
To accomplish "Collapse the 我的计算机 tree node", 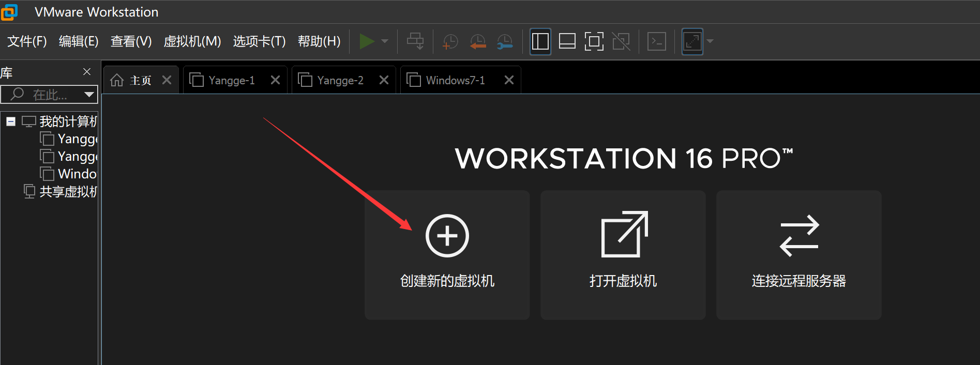I will tap(11, 121).
